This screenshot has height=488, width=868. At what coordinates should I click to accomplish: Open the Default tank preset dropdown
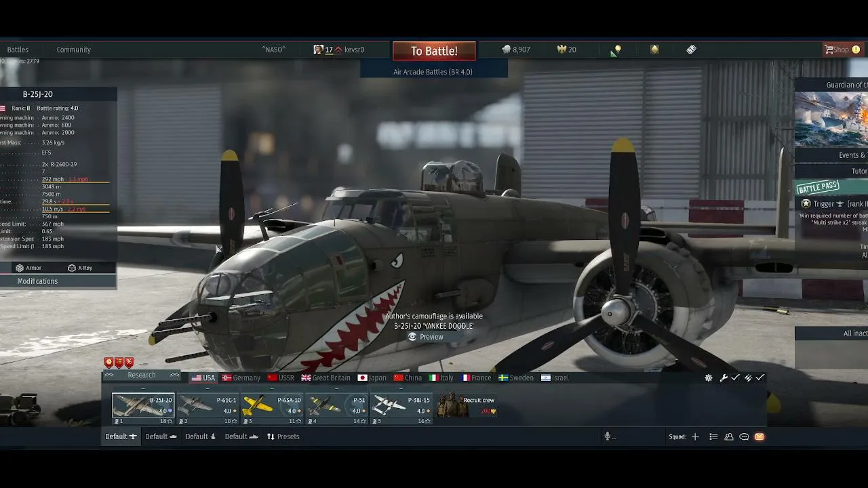[x=161, y=436]
